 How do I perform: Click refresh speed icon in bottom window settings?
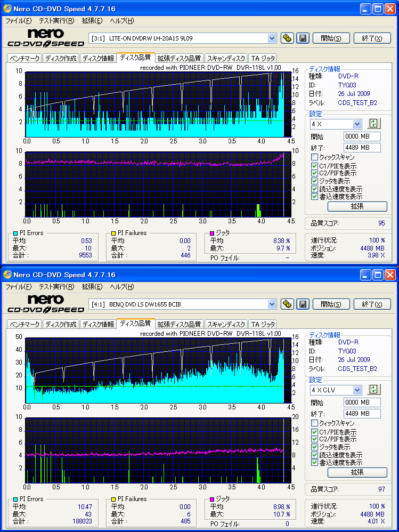pyautogui.click(x=373, y=390)
